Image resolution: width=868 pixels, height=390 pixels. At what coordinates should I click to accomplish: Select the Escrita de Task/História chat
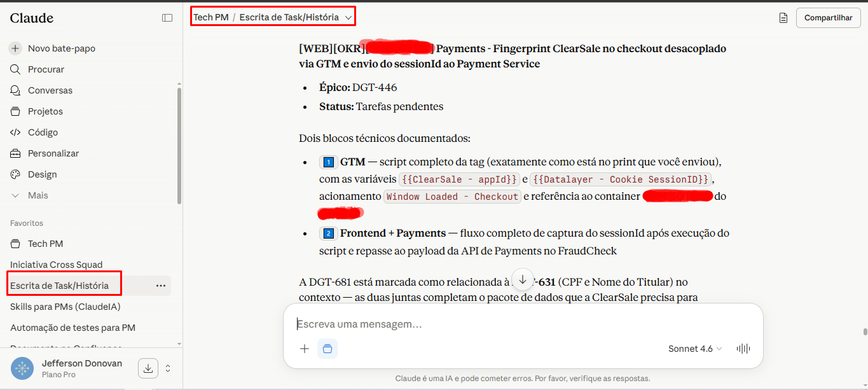[x=60, y=286]
